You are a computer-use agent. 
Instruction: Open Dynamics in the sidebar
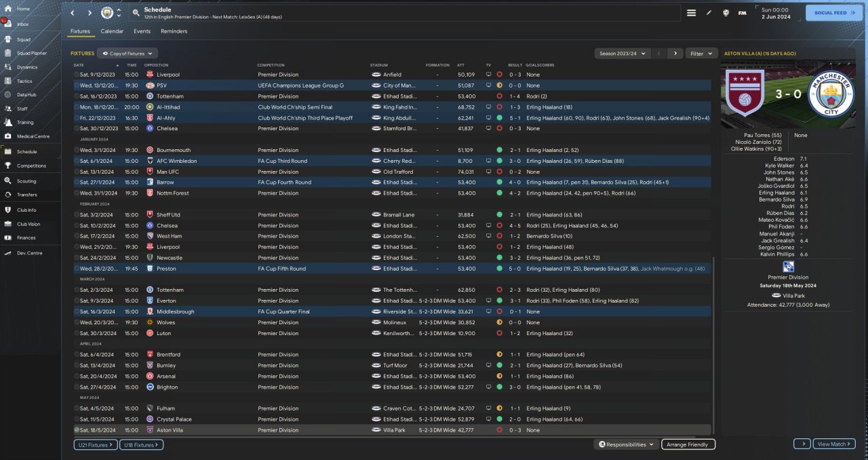[x=27, y=67]
